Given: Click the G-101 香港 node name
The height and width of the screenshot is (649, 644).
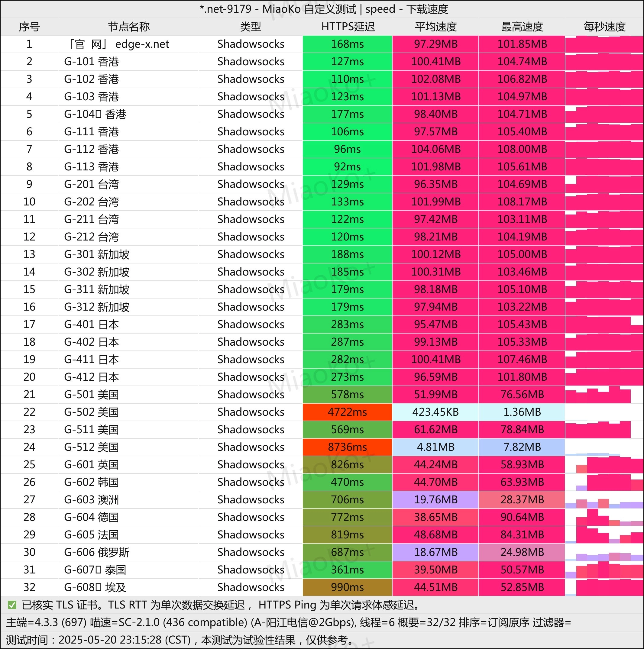Looking at the screenshot, I should pos(91,61).
